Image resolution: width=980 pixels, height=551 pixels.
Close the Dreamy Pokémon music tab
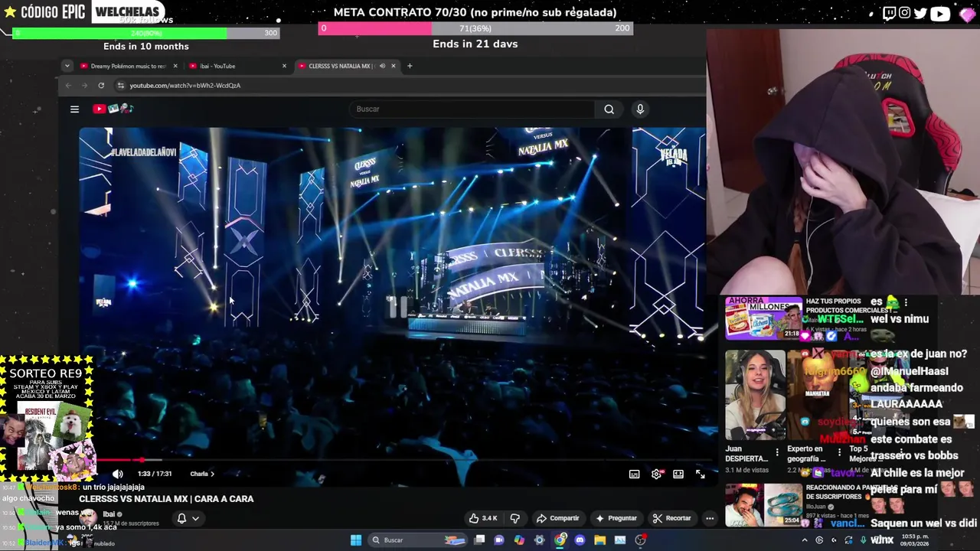coord(175,66)
